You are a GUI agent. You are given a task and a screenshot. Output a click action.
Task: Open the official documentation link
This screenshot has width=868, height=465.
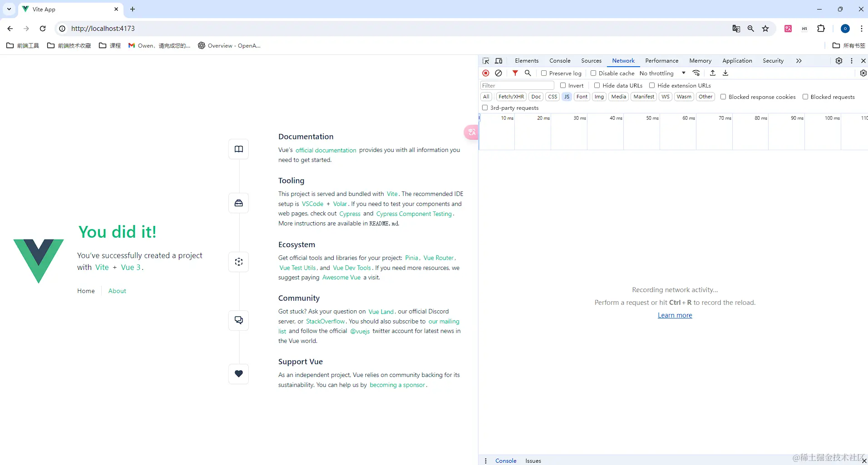[x=326, y=150]
